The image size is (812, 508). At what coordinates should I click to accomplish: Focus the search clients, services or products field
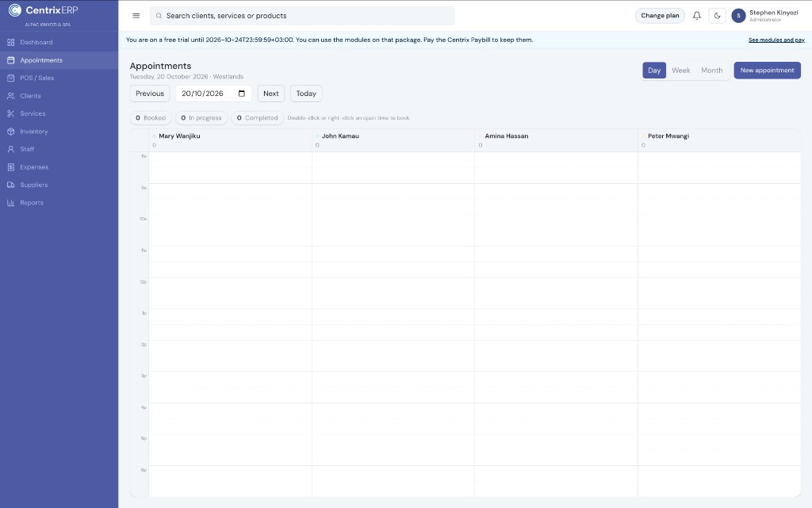tap(302, 16)
